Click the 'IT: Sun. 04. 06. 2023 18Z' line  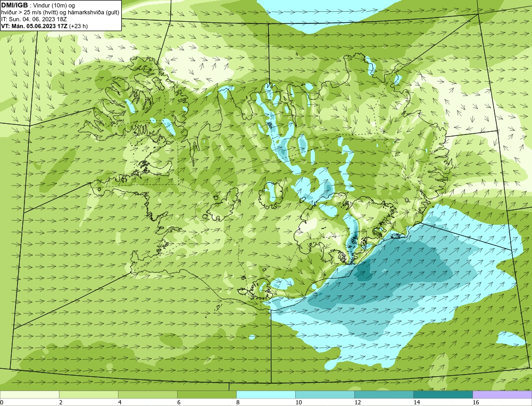coord(34,19)
